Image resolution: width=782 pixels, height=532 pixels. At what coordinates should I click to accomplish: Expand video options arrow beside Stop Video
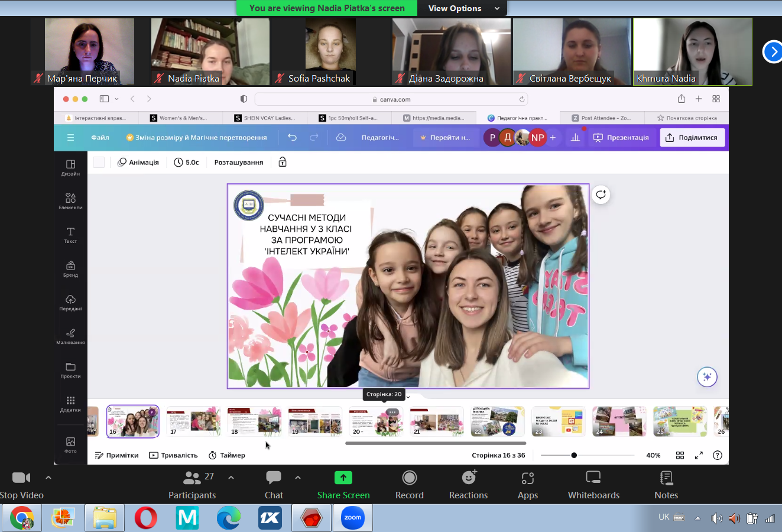click(48, 477)
